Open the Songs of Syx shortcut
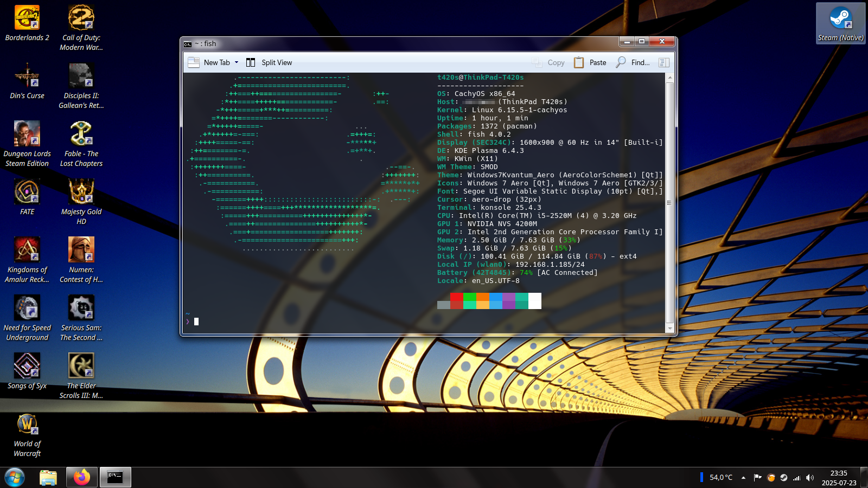The height and width of the screenshot is (488, 868). [x=27, y=371]
